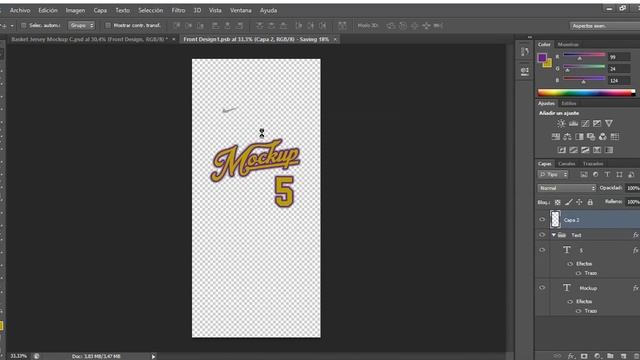This screenshot has width=640, height=360.
Task: Add a Posterize adjustment
Action: pos(573,150)
